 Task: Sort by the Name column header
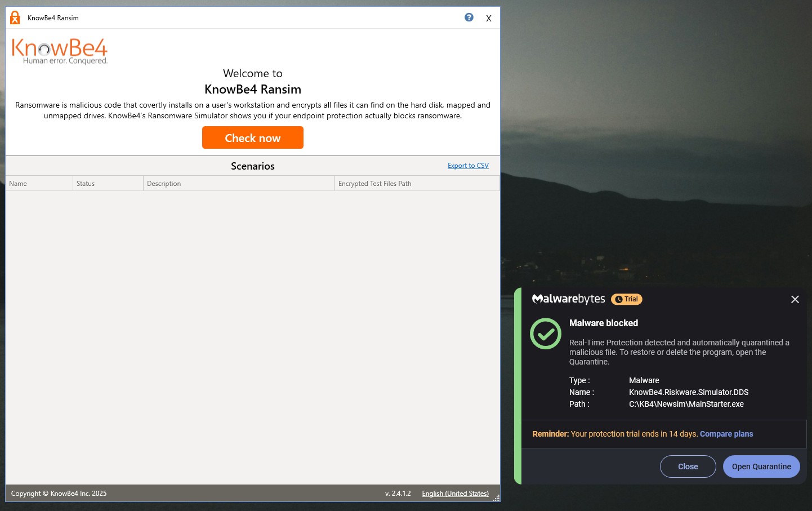click(39, 184)
